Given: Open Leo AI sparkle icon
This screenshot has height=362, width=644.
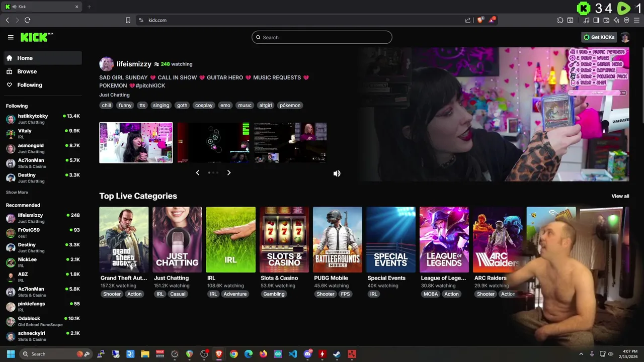Looking at the screenshot, I should [616, 20].
